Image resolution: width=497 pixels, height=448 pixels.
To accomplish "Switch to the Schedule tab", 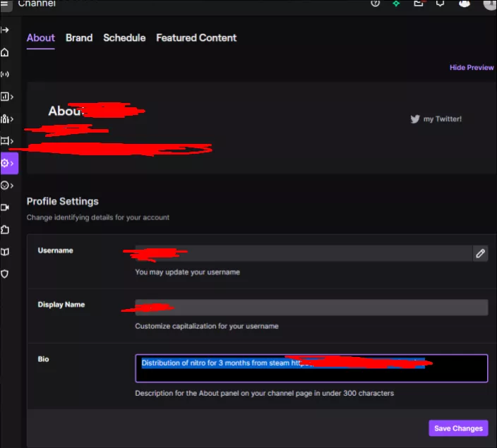I will [124, 38].
